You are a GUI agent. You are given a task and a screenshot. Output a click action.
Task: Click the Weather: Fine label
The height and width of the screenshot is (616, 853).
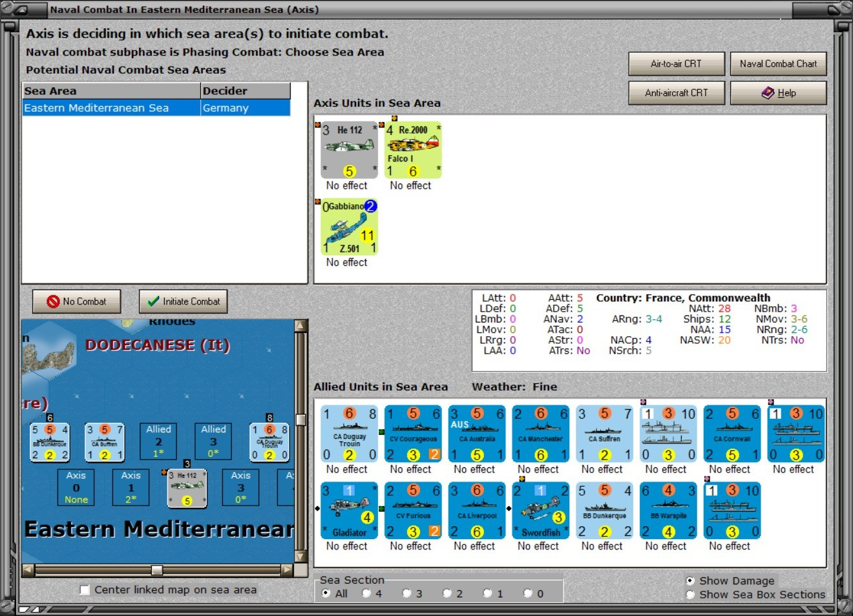click(514, 387)
